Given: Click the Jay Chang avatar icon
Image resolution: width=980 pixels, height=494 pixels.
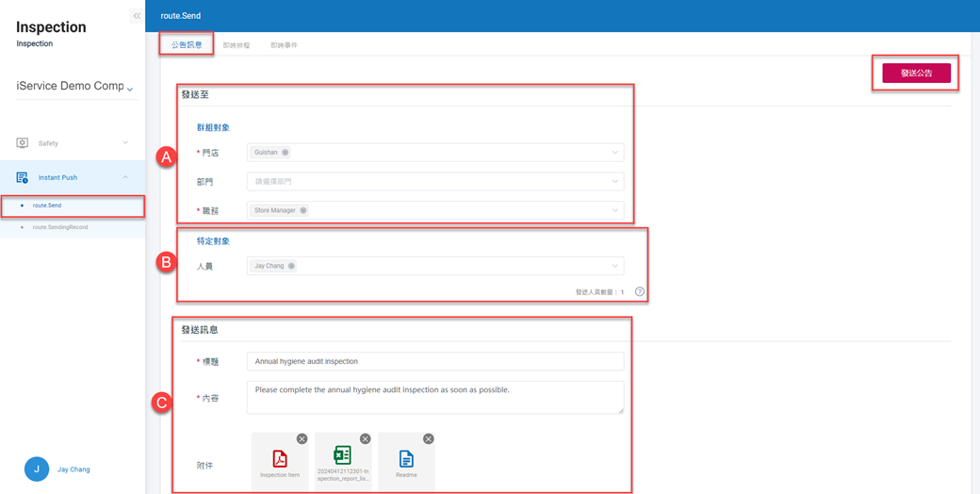Looking at the screenshot, I should [37, 469].
